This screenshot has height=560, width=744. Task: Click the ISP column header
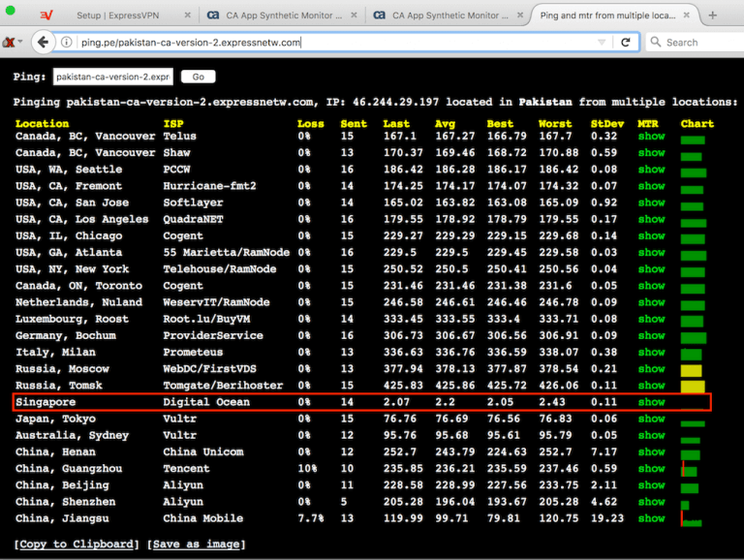coord(173,124)
